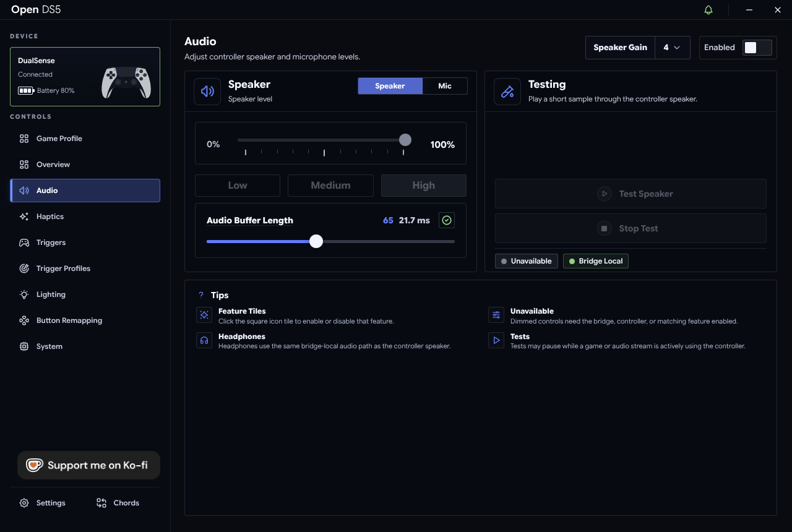Click the Haptics sparkle icon
The width and height of the screenshot is (792, 532).
pos(24,217)
